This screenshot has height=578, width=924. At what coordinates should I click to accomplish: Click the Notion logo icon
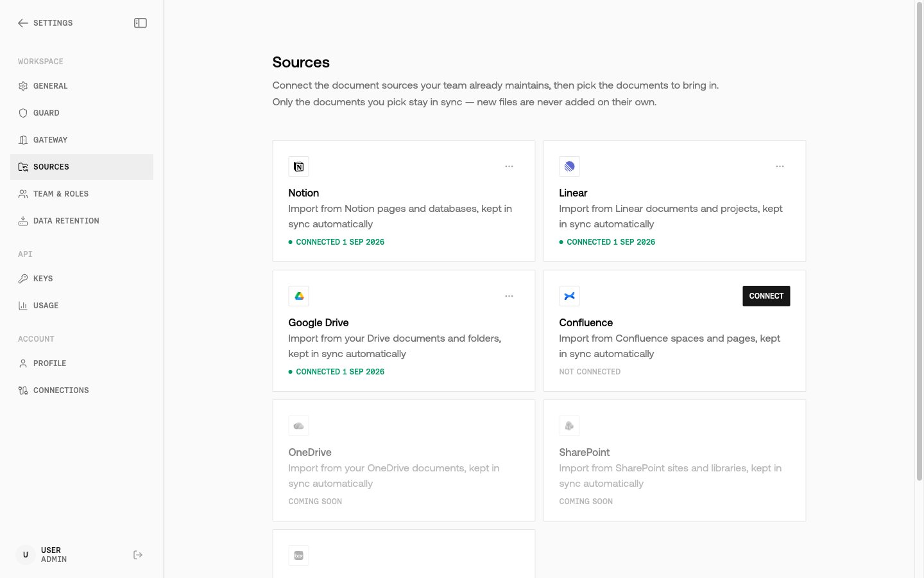[299, 167]
